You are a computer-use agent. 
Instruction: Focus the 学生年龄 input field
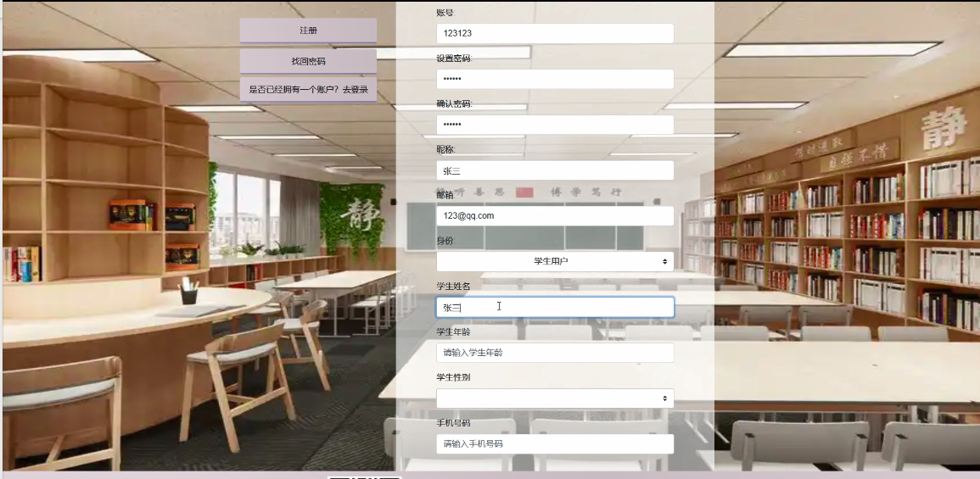[555, 353]
